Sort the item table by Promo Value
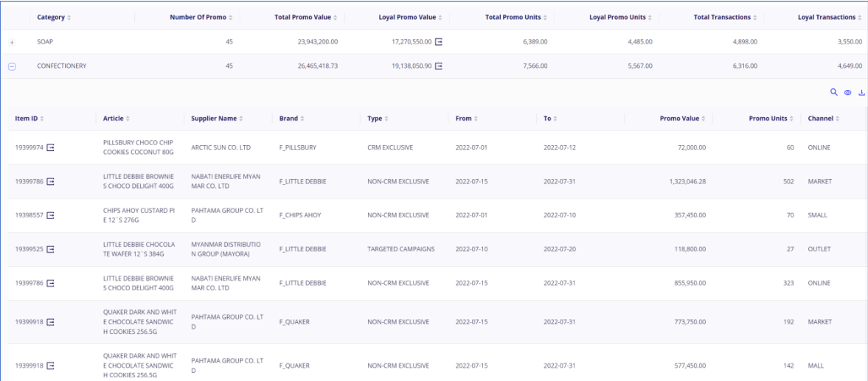868x381 pixels. pos(682,119)
